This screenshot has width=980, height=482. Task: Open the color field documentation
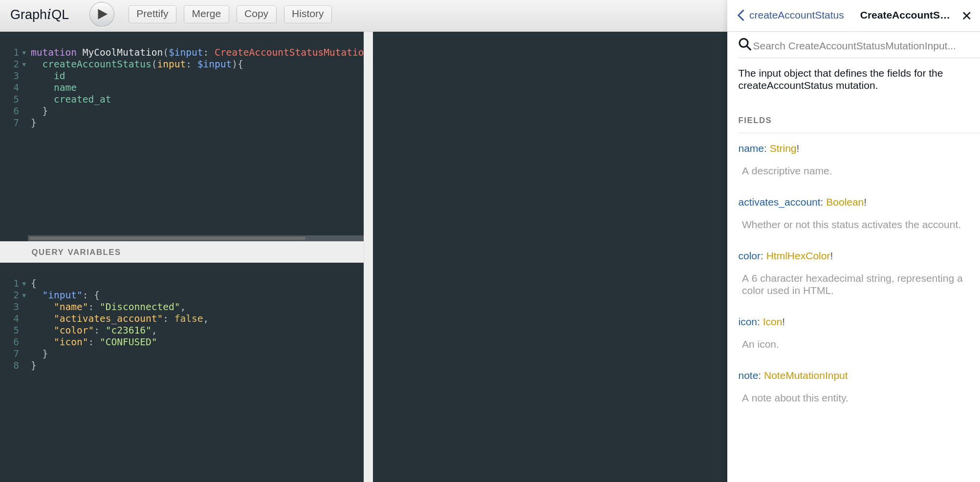(749, 256)
